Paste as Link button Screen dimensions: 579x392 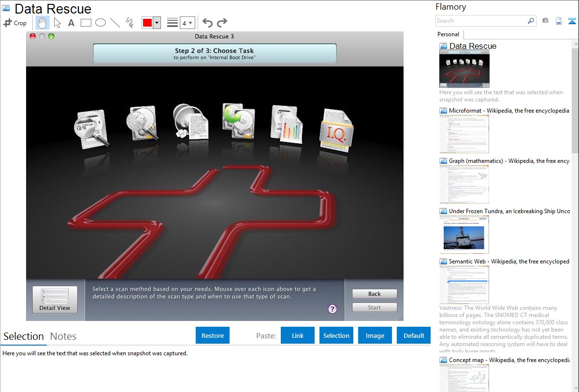pyautogui.click(x=298, y=335)
